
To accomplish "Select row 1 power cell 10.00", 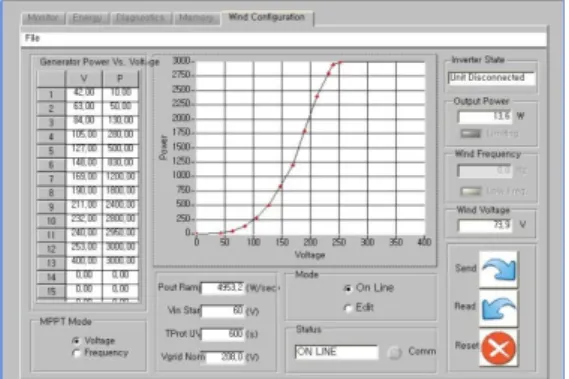I will coord(120,93).
